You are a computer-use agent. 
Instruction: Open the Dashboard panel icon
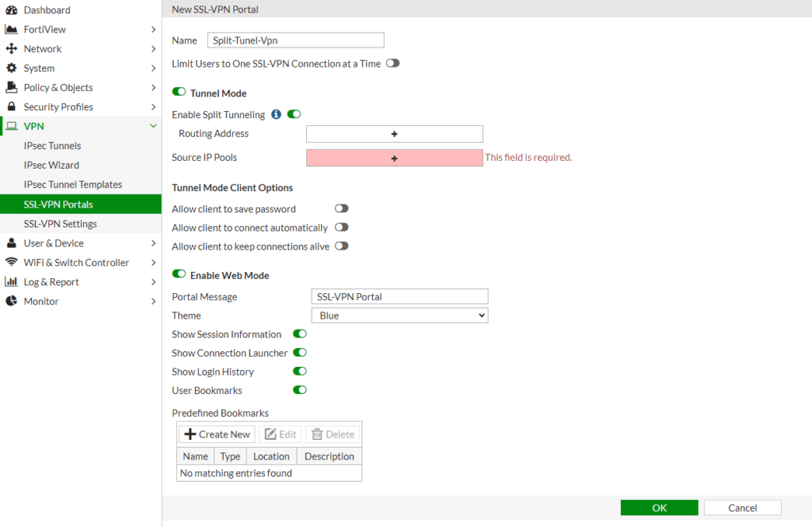point(10,10)
